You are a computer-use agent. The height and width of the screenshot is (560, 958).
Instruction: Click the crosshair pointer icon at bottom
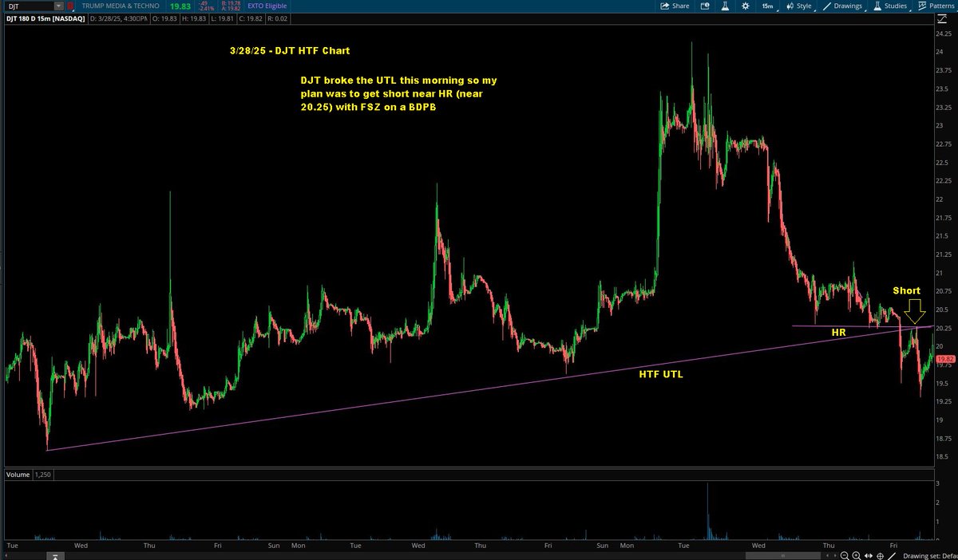[880, 556]
